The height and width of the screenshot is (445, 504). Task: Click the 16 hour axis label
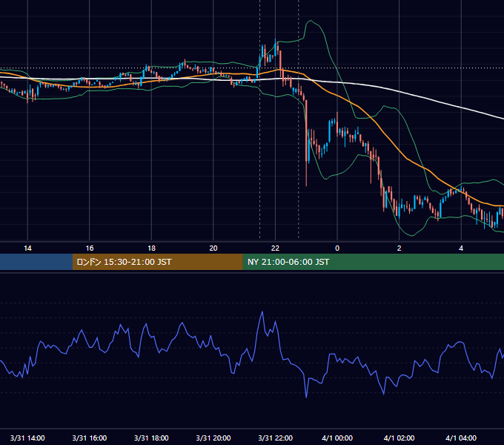[90, 248]
